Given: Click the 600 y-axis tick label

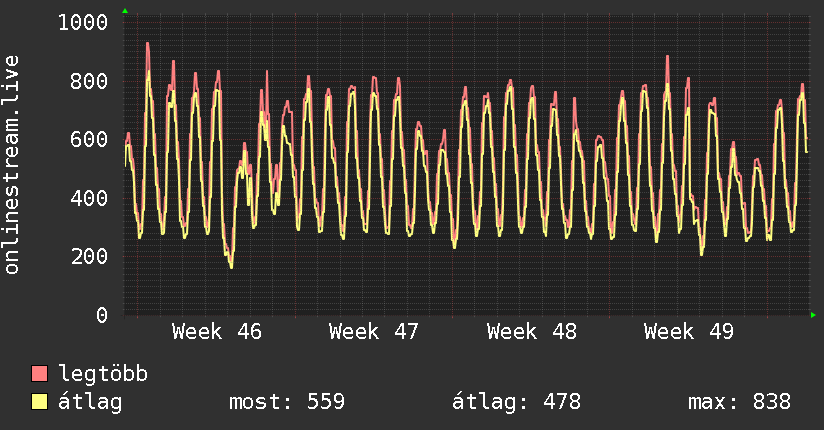Looking at the screenshot, I should pos(89,139).
